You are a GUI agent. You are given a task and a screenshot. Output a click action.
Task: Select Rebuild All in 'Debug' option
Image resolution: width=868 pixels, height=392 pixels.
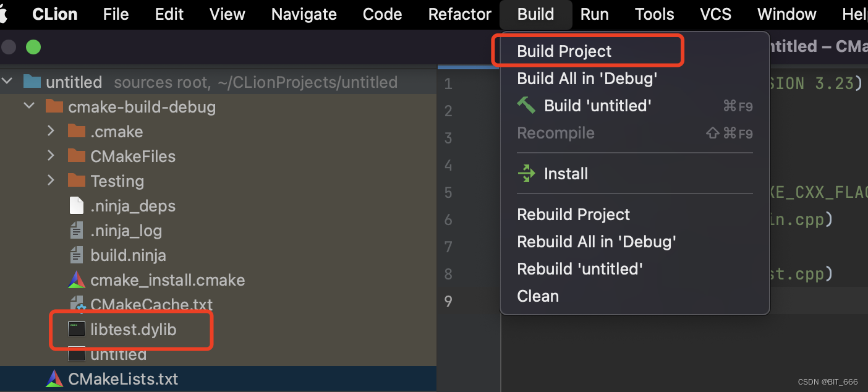click(x=596, y=242)
